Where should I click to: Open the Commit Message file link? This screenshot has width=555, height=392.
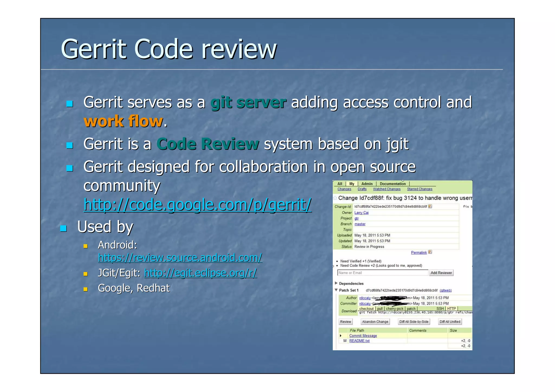pos(363,336)
